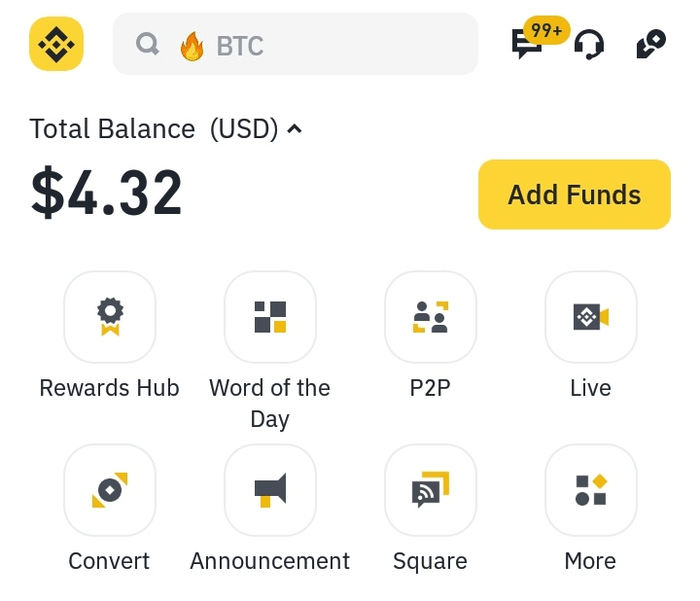700x601 pixels.
Task: Tap the key and pen icon
Action: coord(650,45)
